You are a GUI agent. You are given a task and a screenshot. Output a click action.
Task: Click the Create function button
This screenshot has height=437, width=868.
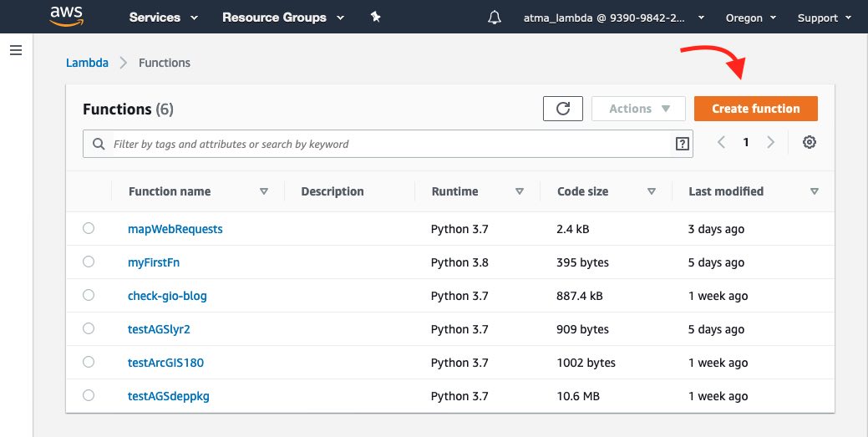[755, 109]
